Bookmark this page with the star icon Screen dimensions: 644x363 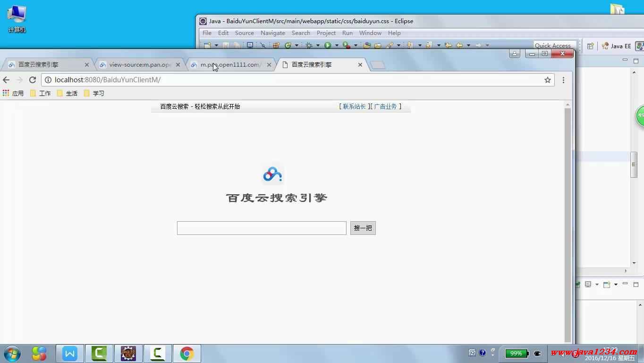tap(548, 80)
